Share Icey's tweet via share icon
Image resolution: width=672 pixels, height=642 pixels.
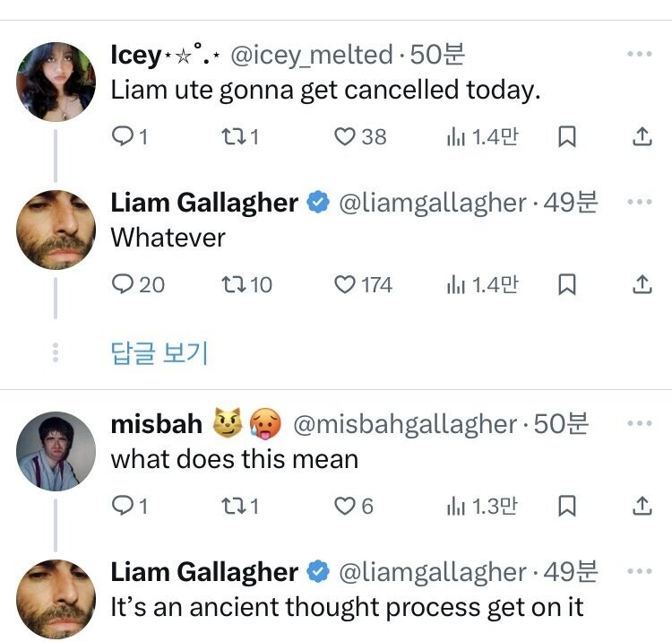(x=642, y=137)
